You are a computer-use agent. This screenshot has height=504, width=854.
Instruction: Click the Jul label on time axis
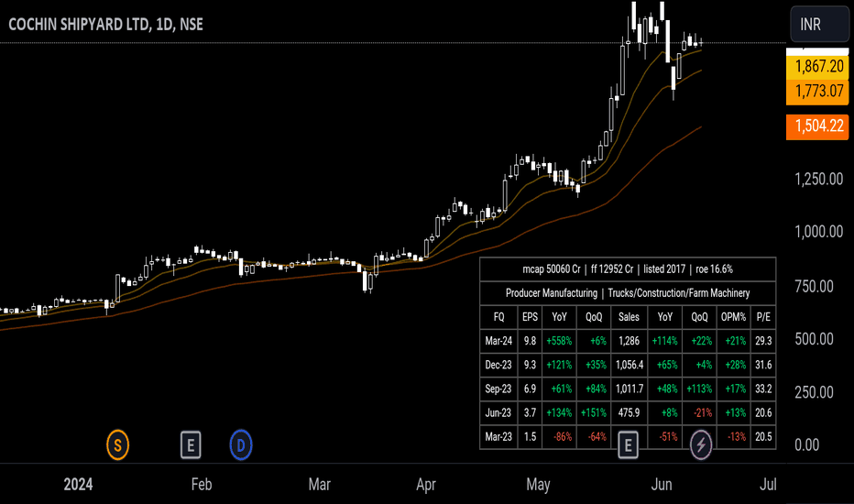(768, 485)
